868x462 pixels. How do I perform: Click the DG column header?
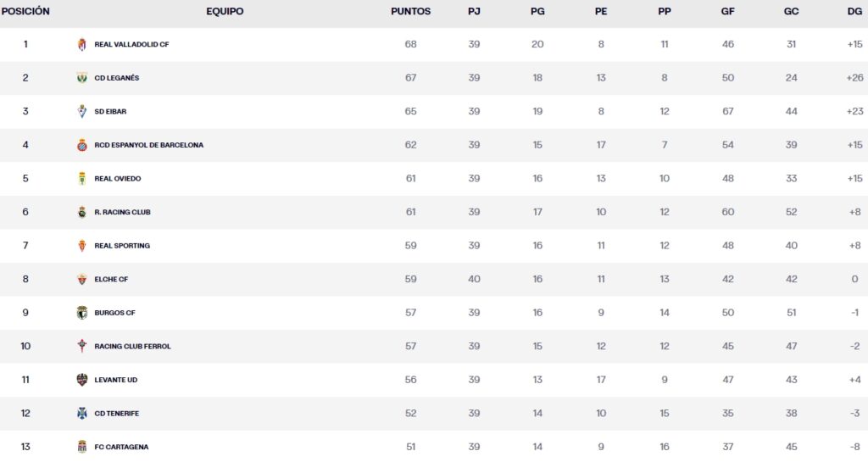[x=854, y=12]
